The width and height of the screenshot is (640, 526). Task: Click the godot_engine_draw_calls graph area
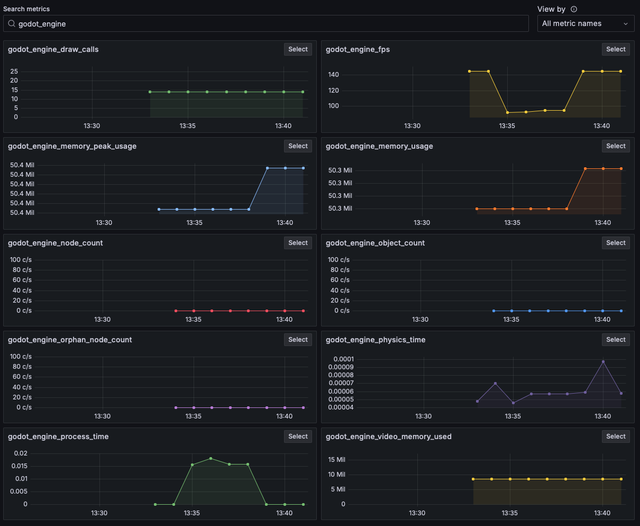point(159,94)
